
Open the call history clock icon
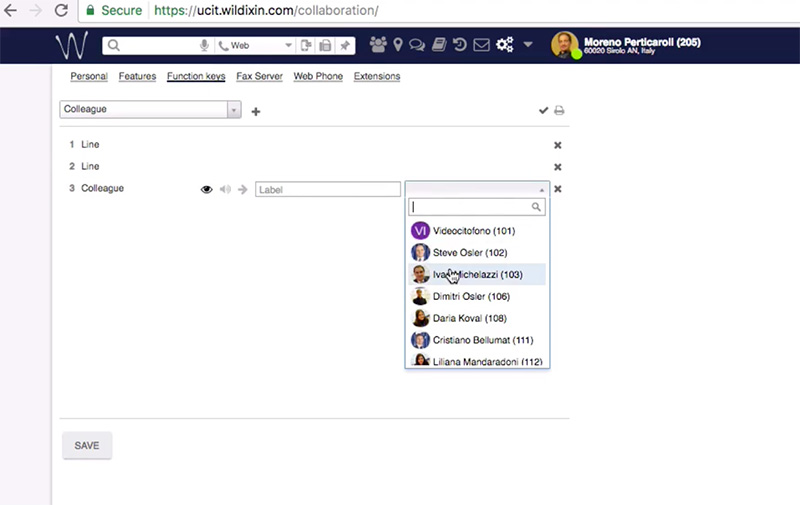[x=460, y=45]
